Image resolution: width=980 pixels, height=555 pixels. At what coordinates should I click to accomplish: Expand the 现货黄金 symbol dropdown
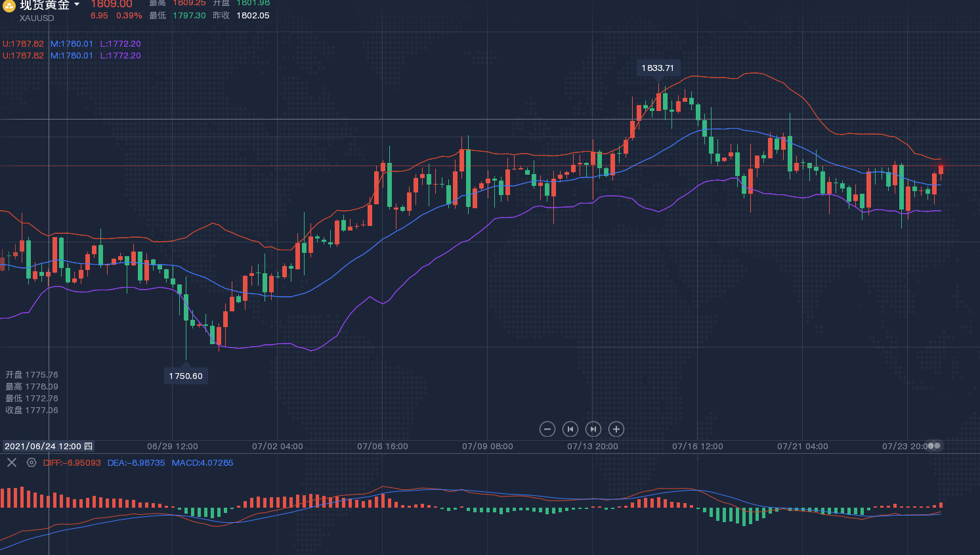77,5
